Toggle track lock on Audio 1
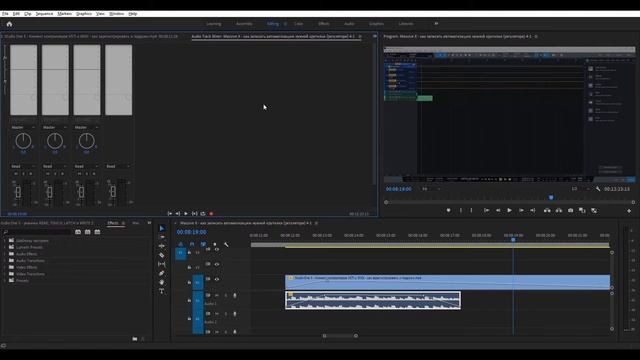Image resolution: width=640 pixels, height=360 pixels. [189, 300]
